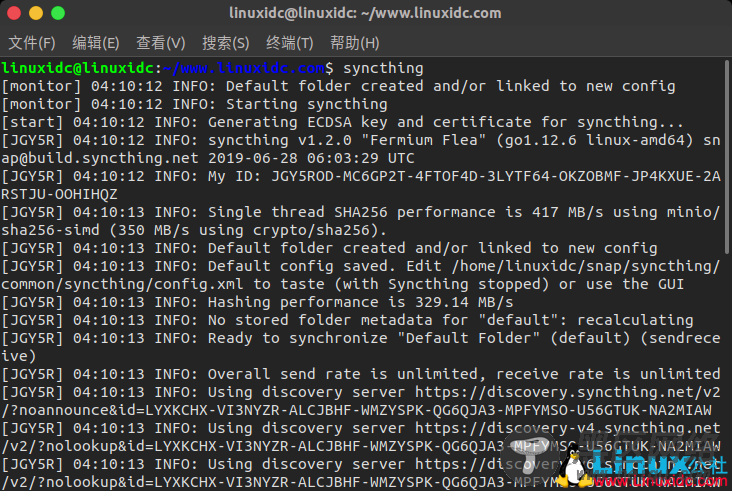The height and width of the screenshot is (491, 732).
Task: Open the 终端(T) menu
Action: point(289,43)
